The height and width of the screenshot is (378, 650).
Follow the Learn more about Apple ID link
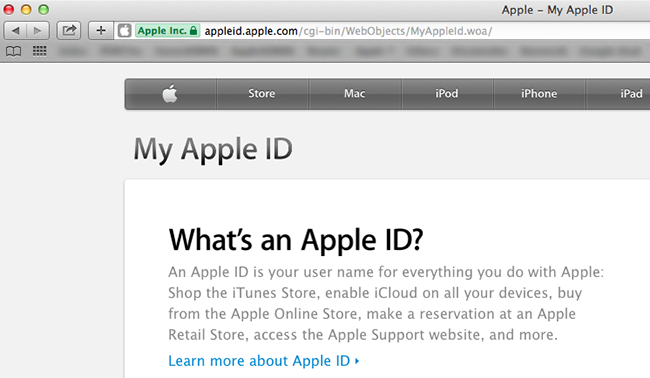point(264,361)
